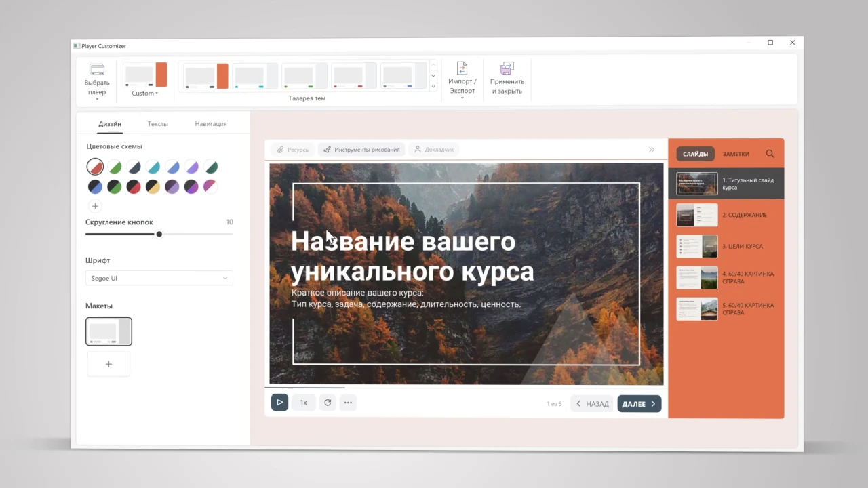Add a new color scheme
This screenshot has height=488, width=868.
pyautogui.click(x=95, y=206)
